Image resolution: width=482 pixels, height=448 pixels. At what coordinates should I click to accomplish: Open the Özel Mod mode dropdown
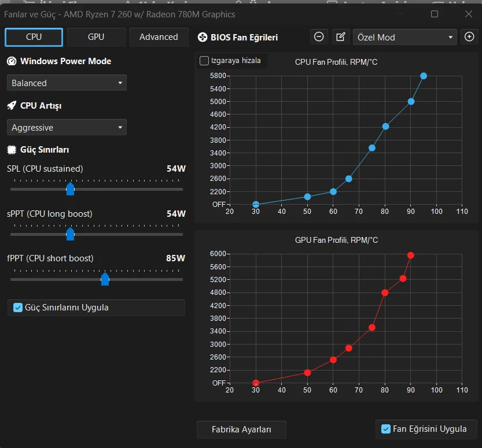405,37
